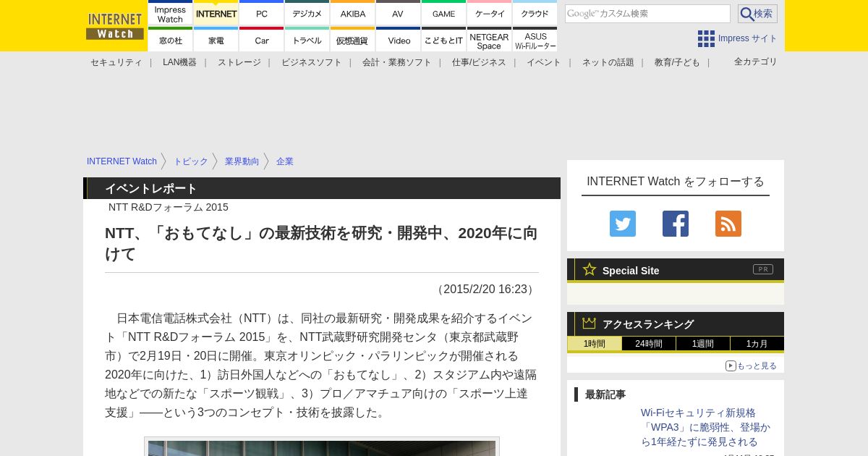Viewport: 868px width, 456px height.
Task: Open the Impress Watch tab
Action: click(171, 14)
